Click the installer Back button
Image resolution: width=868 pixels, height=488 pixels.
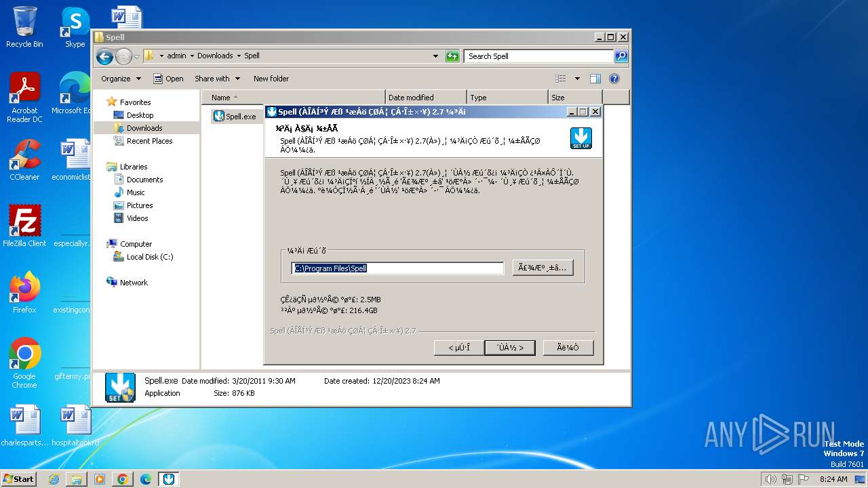click(x=459, y=348)
